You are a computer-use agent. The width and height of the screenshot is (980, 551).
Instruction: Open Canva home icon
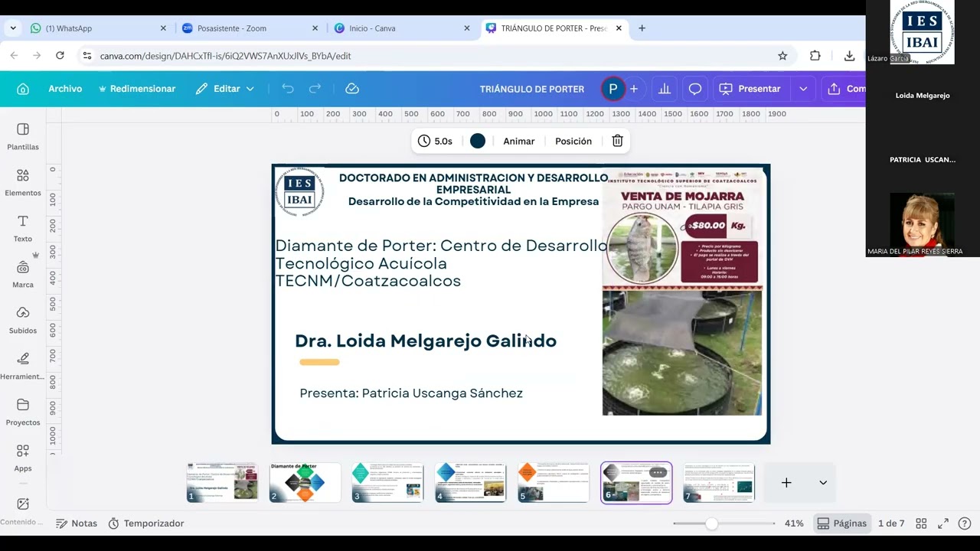(23, 89)
